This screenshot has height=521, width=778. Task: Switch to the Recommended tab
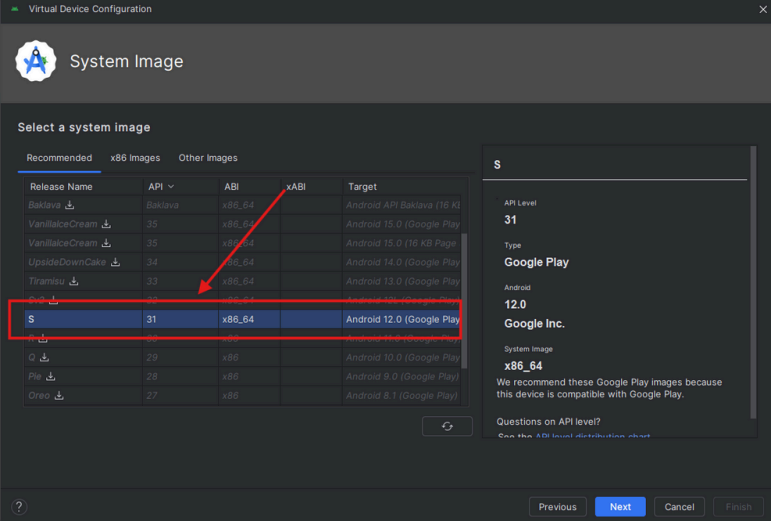point(59,158)
